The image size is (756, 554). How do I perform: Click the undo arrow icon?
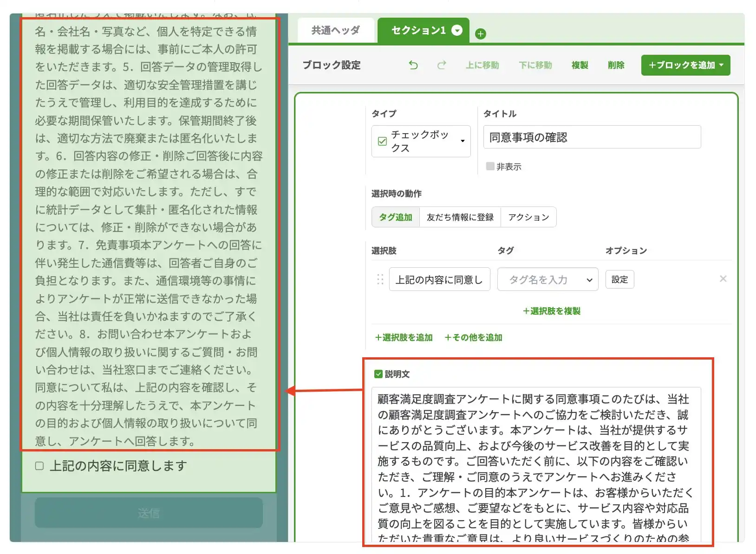(x=413, y=65)
